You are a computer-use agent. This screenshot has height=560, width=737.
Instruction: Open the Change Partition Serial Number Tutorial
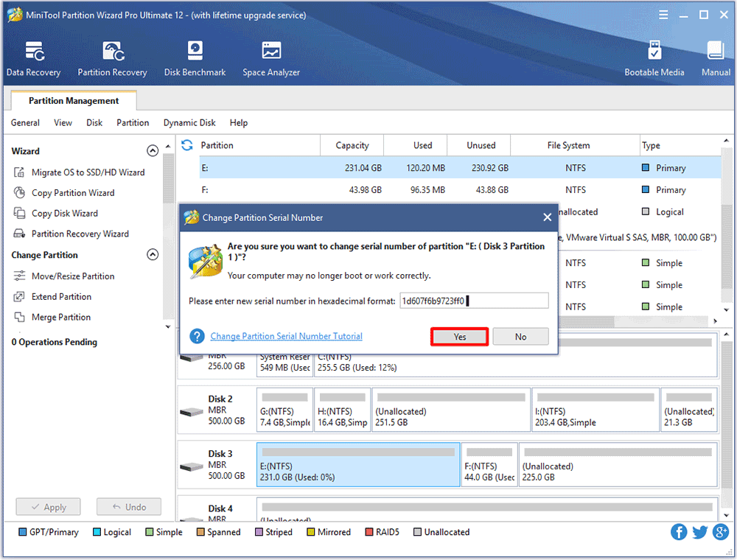(286, 336)
